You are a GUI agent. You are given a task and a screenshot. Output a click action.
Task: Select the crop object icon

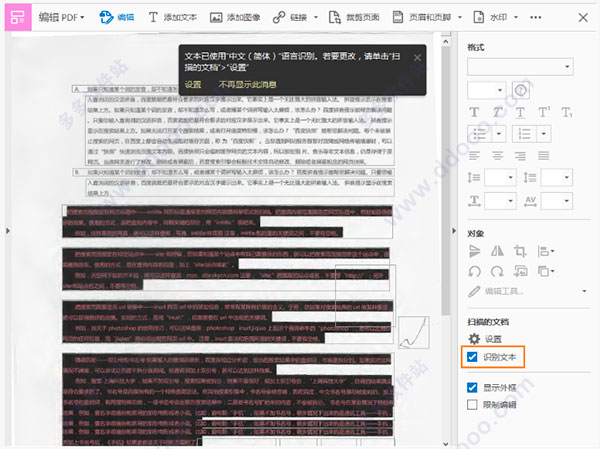click(520, 251)
